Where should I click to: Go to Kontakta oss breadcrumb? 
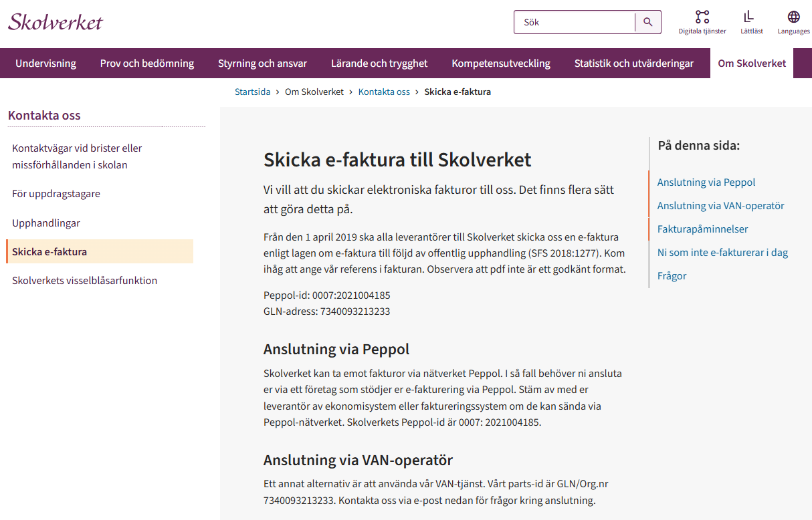click(x=384, y=92)
